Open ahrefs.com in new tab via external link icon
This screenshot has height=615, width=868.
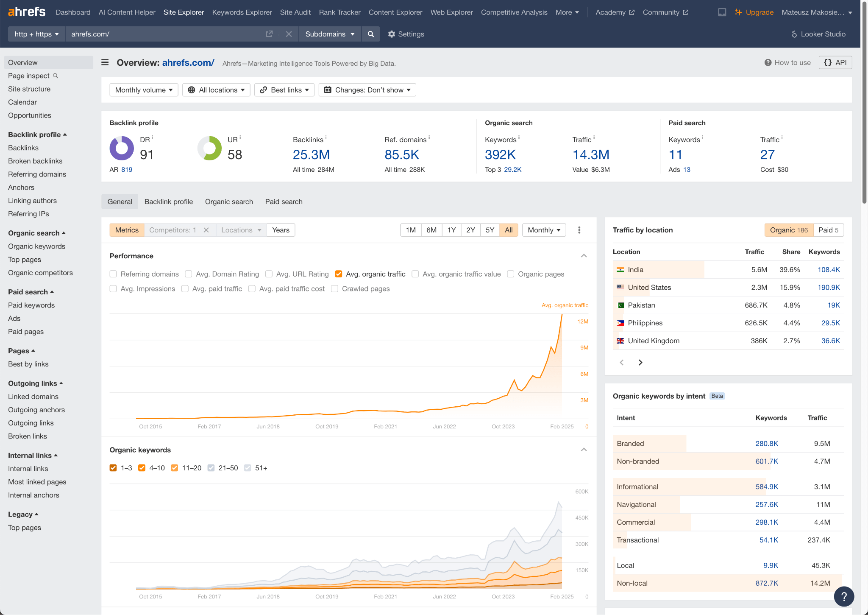tap(270, 34)
